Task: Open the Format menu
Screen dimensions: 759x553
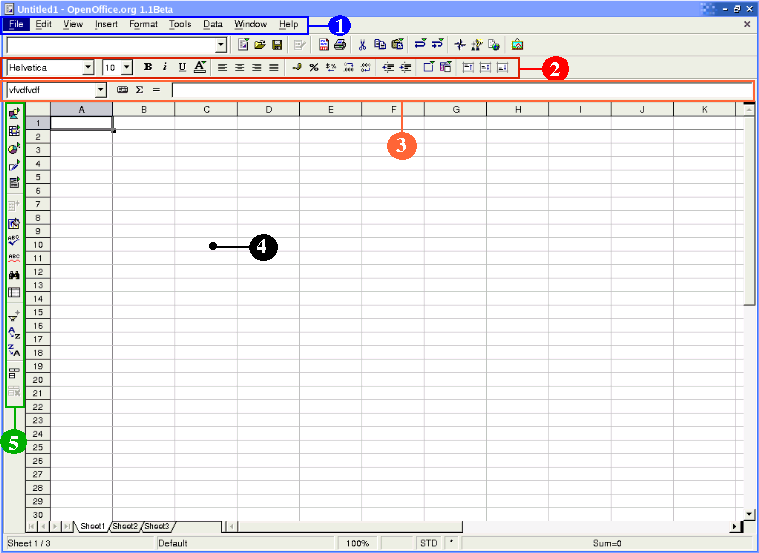Action: [x=143, y=23]
